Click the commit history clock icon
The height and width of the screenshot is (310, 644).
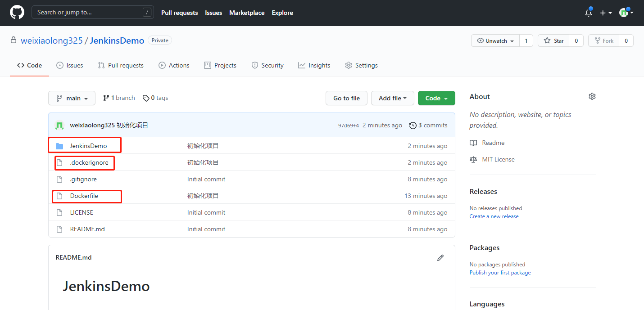pos(413,126)
